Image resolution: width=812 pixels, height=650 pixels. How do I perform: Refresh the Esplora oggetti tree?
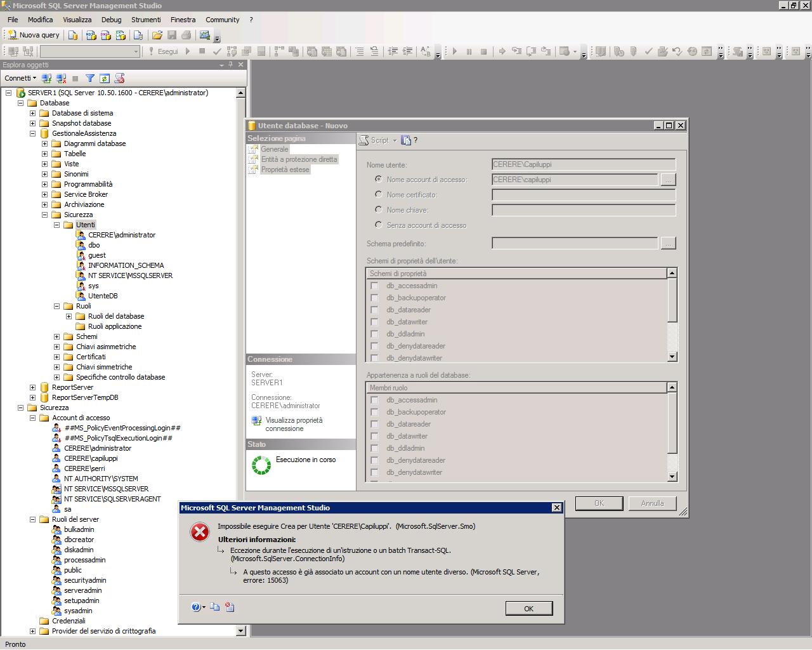tap(105, 78)
